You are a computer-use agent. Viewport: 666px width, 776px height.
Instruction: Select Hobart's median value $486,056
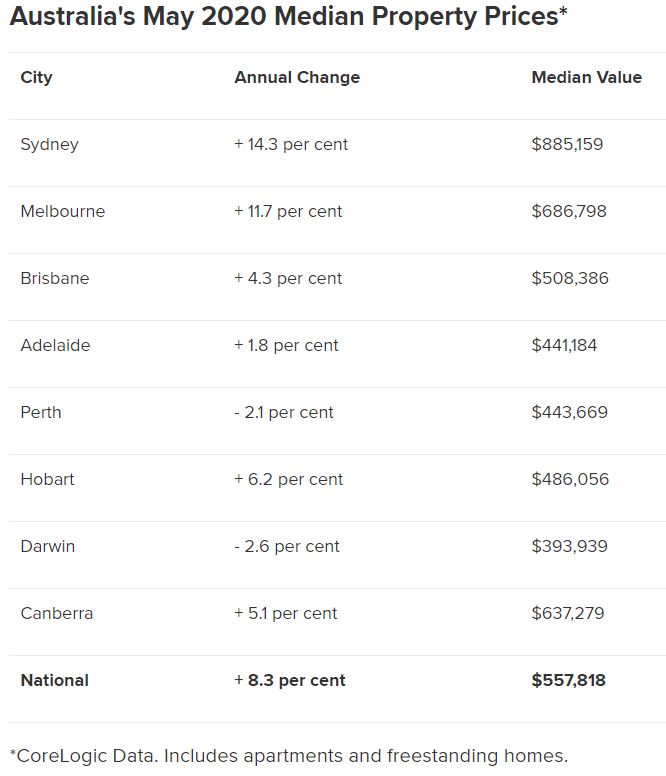(570, 479)
